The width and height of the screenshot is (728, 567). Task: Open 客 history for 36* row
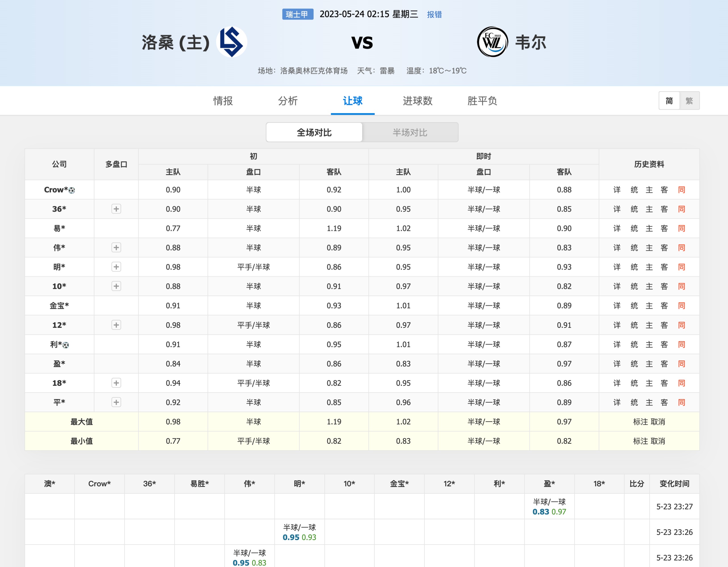(x=664, y=209)
